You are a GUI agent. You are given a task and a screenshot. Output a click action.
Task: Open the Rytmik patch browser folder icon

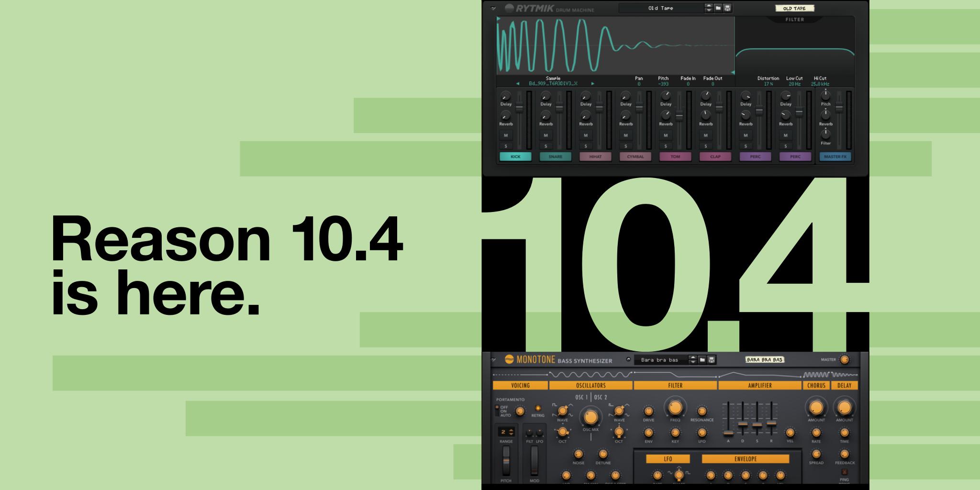point(718,8)
